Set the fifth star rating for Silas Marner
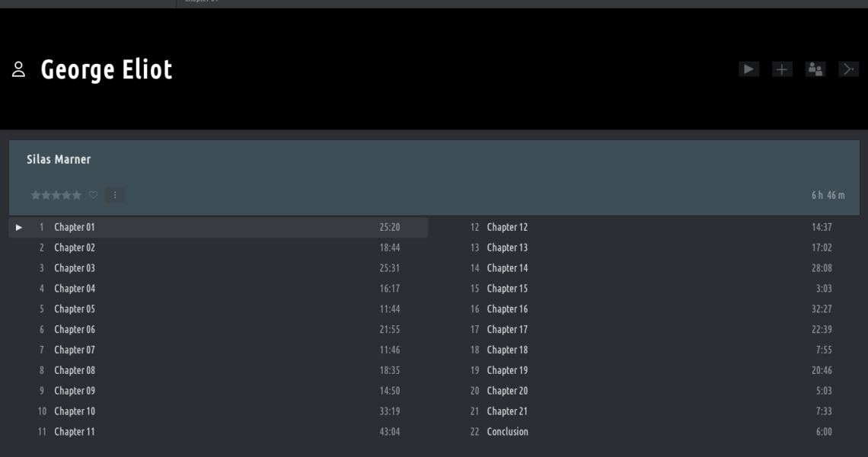Image resolution: width=868 pixels, height=457 pixels. (77, 195)
